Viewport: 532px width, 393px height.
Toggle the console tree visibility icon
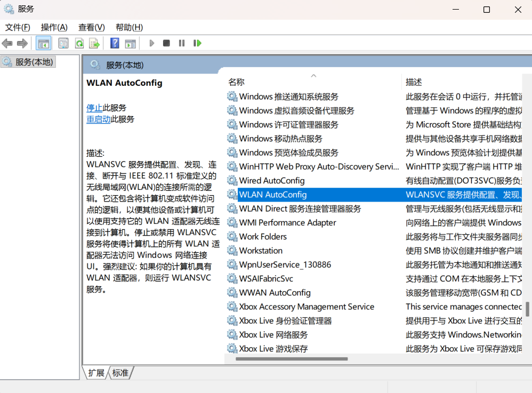44,43
